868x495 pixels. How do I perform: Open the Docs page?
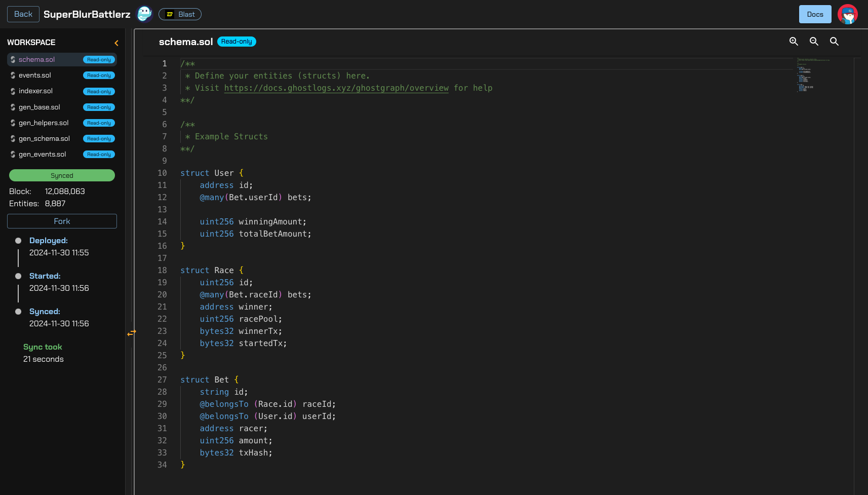point(815,14)
